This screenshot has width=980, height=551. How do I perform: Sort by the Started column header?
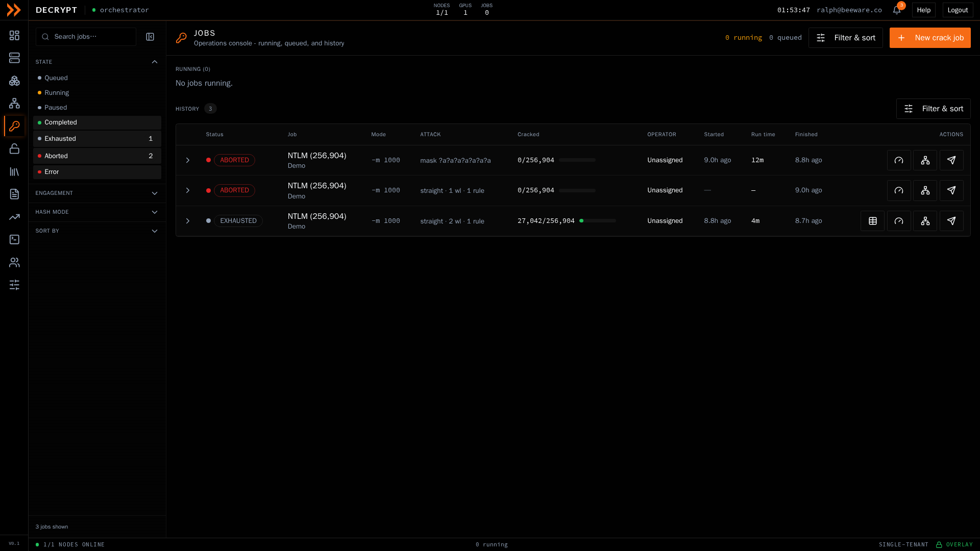(714, 135)
